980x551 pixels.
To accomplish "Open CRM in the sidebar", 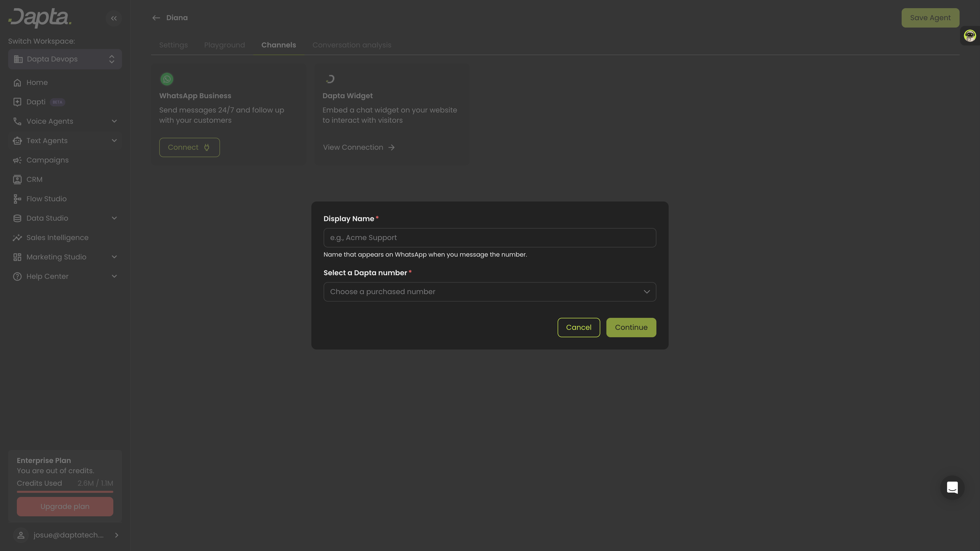I will (65, 180).
